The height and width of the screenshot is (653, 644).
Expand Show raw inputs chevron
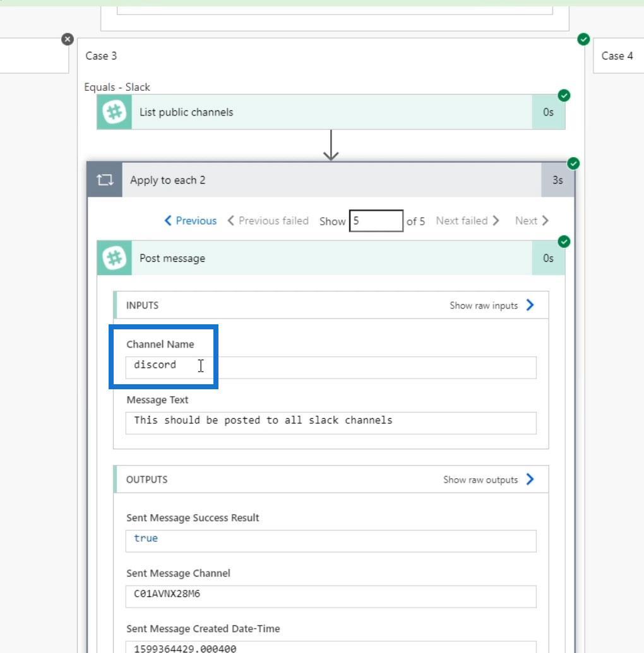tap(530, 305)
